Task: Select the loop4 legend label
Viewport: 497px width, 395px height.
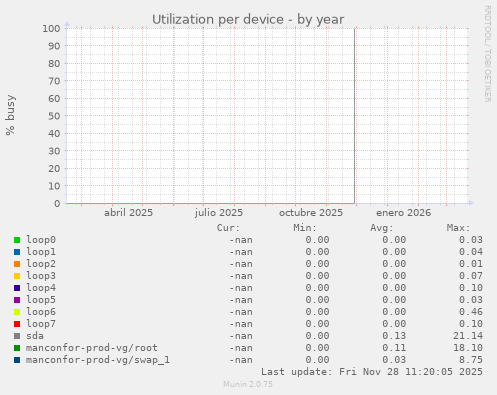Action: (41, 288)
